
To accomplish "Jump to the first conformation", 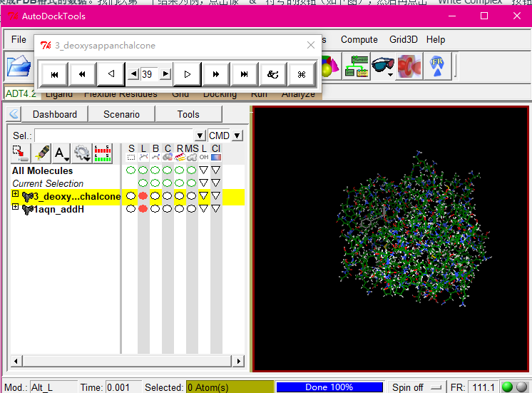I will [54, 73].
